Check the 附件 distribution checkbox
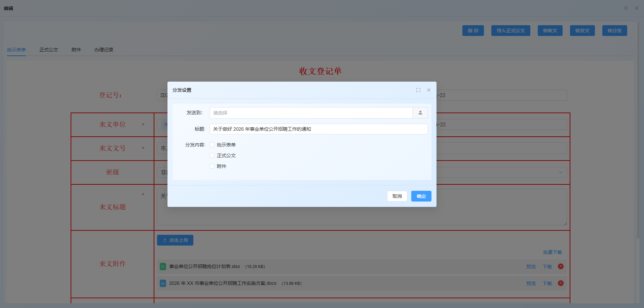Viewport: 644px width, 308px height. click(x=212, y=166)
